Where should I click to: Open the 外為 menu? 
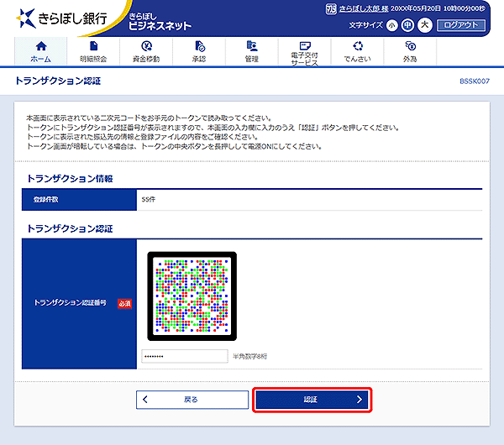410,51
